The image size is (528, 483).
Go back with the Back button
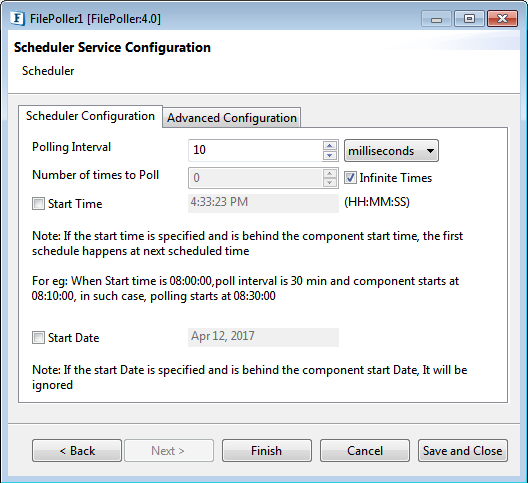click(77, 451)
